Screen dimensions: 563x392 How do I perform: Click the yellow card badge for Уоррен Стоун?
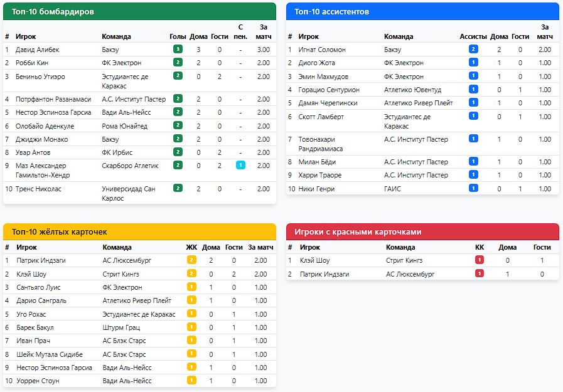(x=191, y=381)
